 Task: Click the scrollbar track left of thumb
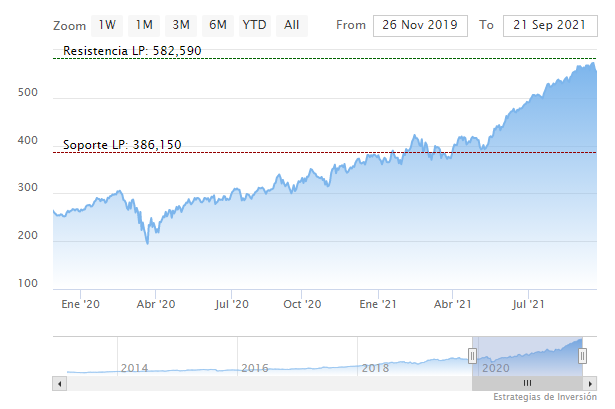click(260, 383)
